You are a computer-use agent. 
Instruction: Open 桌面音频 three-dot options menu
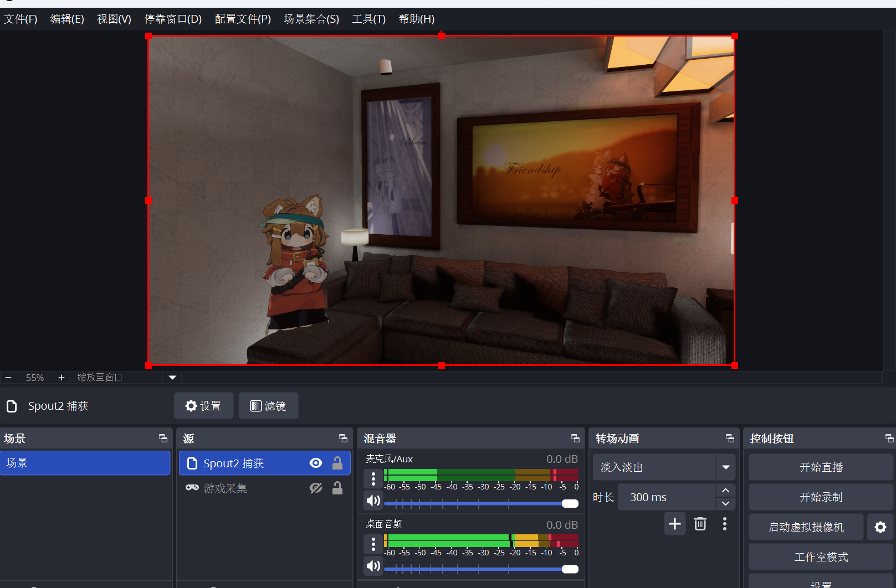pyautogui.click(x=373, y=544)
